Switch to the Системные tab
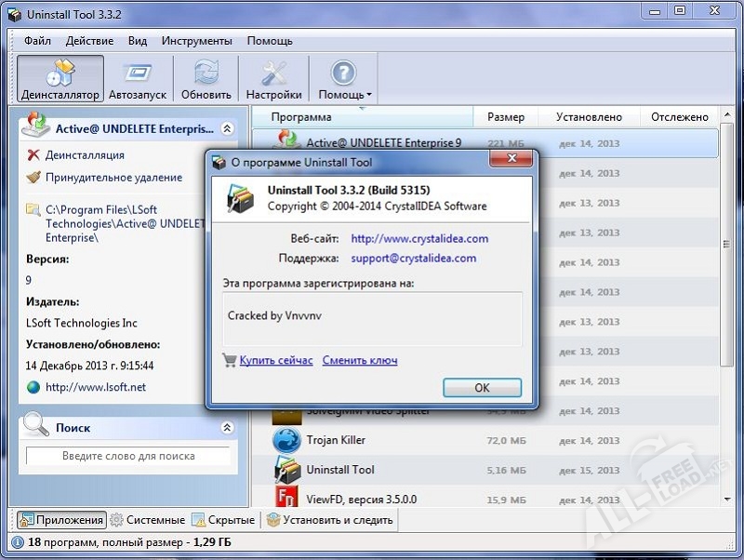The width and height of the screenshot is (744, 560). [147, 520]
